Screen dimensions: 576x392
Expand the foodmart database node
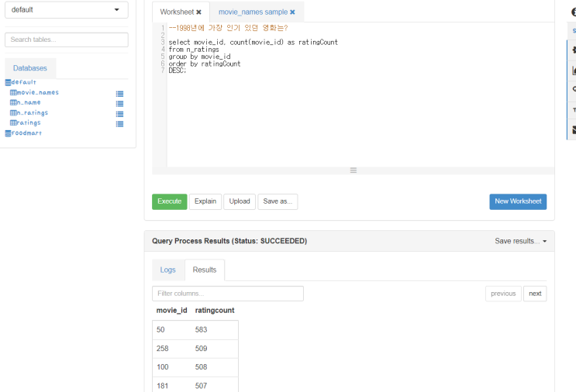click(x=23, y=133)
